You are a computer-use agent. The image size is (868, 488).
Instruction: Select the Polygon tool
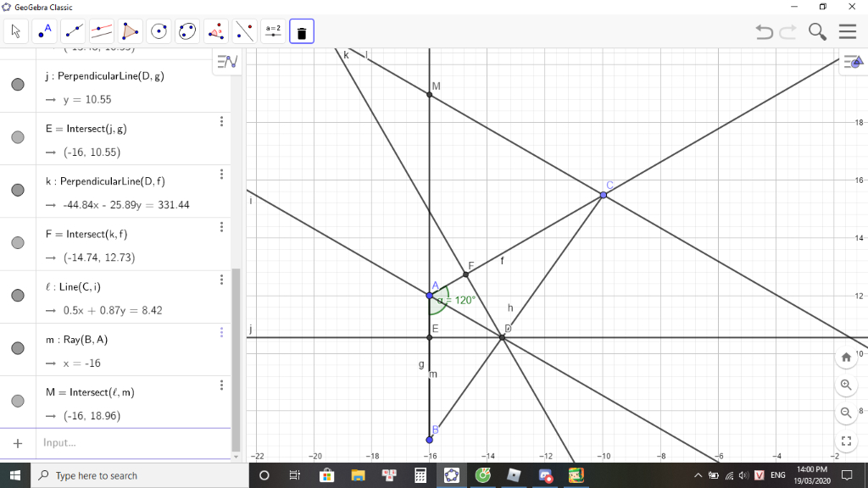[130, 31]
